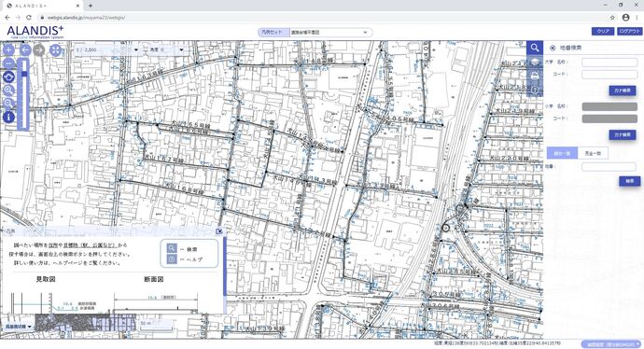644x349 pixels.
Task: Click the disabled 小字 code field
Action: [609, 119]
